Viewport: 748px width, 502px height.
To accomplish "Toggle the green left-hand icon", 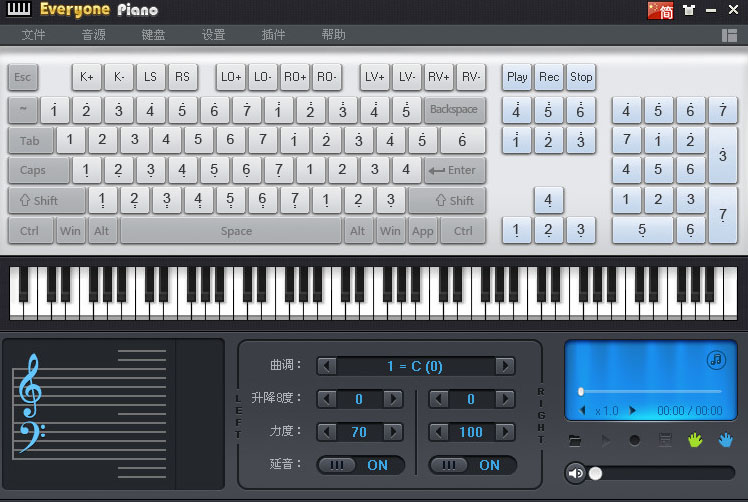I will [x=695, y=440].
